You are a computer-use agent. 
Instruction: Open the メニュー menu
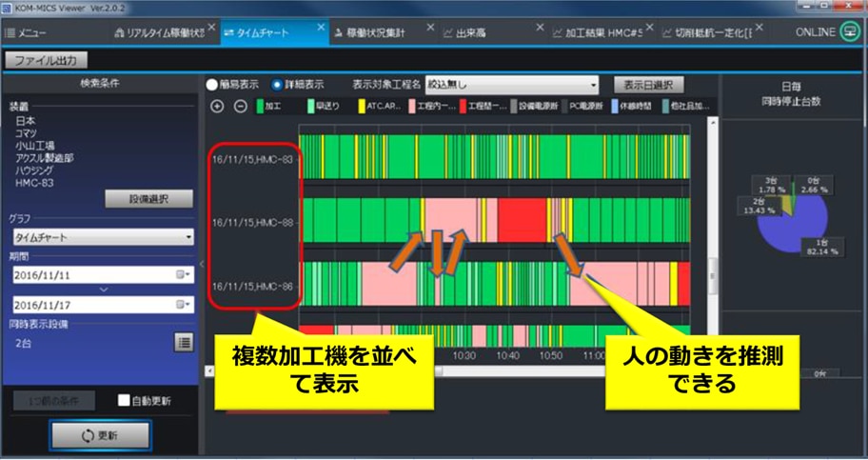point(27,33)
